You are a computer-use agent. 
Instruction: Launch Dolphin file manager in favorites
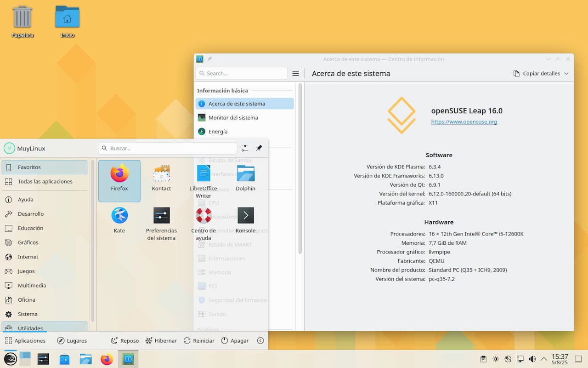(245, 174)
